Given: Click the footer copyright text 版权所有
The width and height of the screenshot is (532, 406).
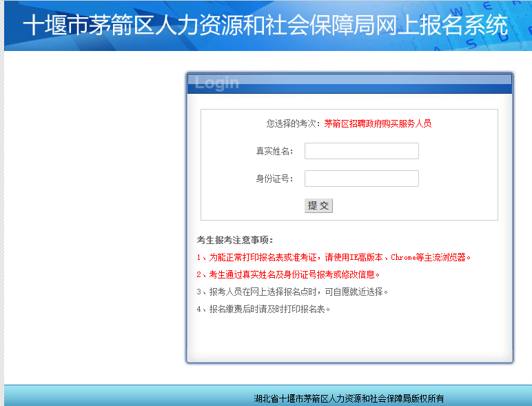Looking at the screenshot, I should 349,398.
